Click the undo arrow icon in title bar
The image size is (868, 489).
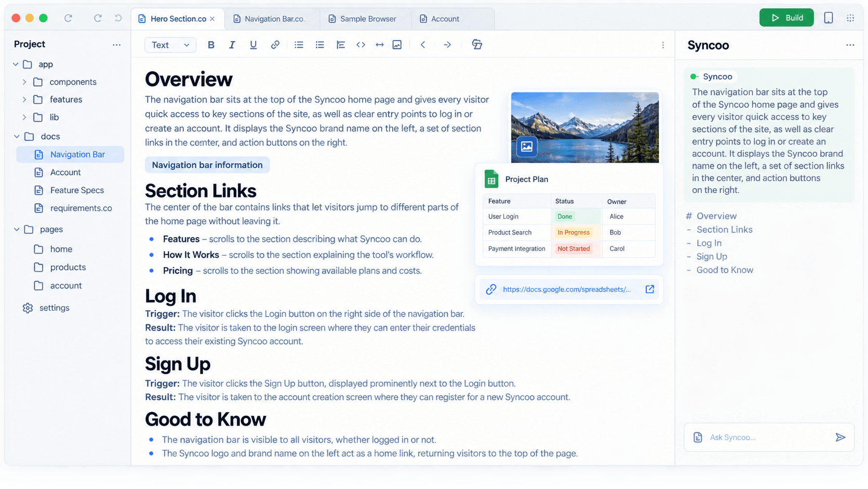coord(118,18)
